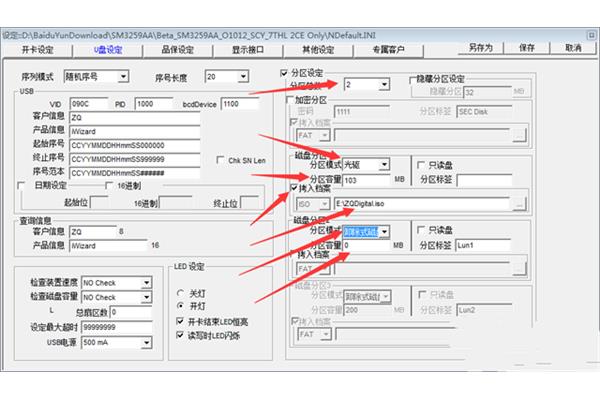Screen dimensions: 600x400
Task: Open the 序列模式 dropdown
Action: coord(123,77)
